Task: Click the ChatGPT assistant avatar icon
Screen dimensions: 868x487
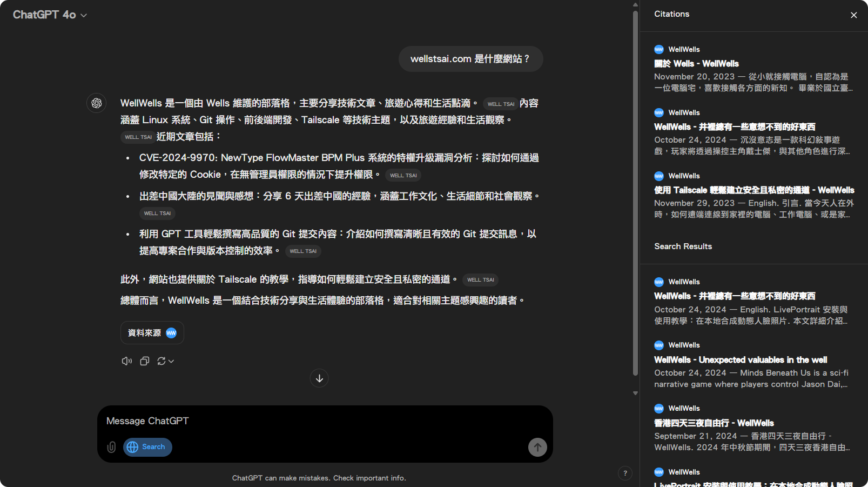Action: click(x=97, y=103)
